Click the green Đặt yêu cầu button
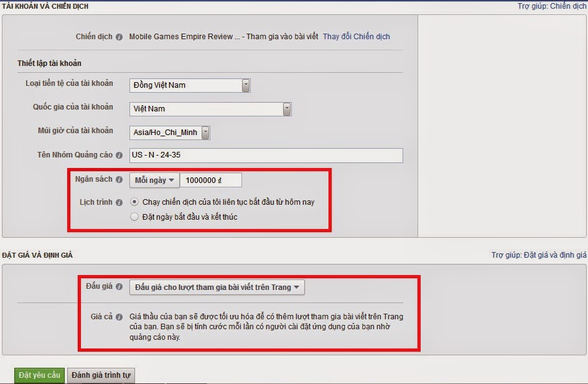Viewport: 588px width, 384px height. [39, 375]
